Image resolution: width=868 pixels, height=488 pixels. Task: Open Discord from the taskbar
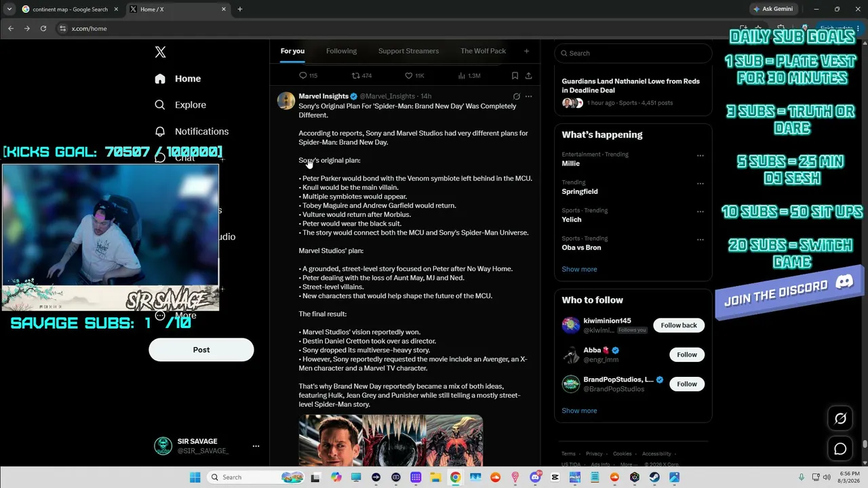tap(535, 477)
